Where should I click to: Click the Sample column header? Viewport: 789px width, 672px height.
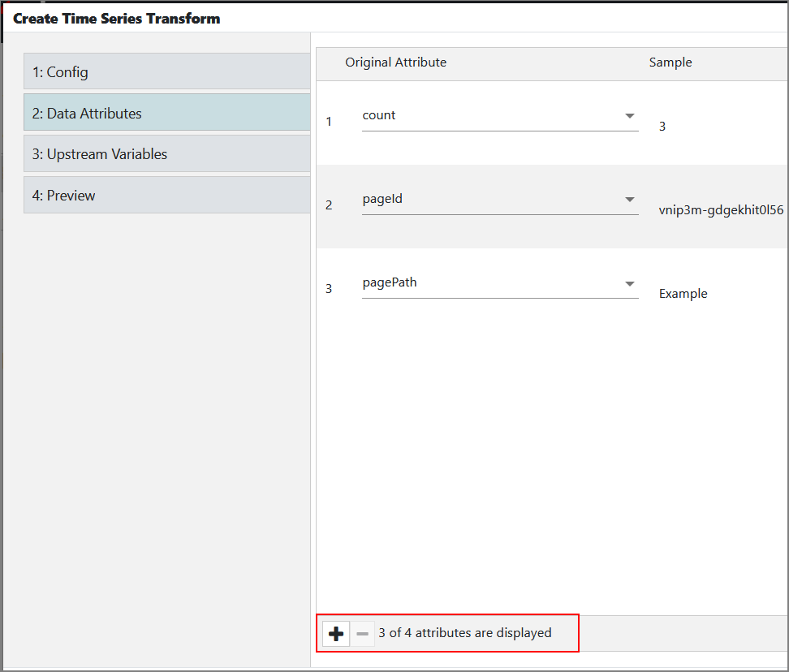670,62
